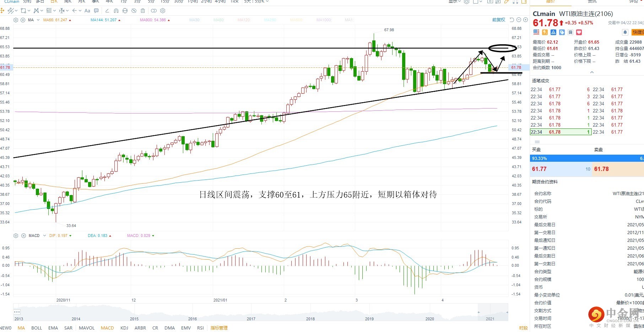The height and width of the screenshot is (332, 644).
Task: Add a comment bubble annotation
Action: pyautogui.click(x=96, y=11)
